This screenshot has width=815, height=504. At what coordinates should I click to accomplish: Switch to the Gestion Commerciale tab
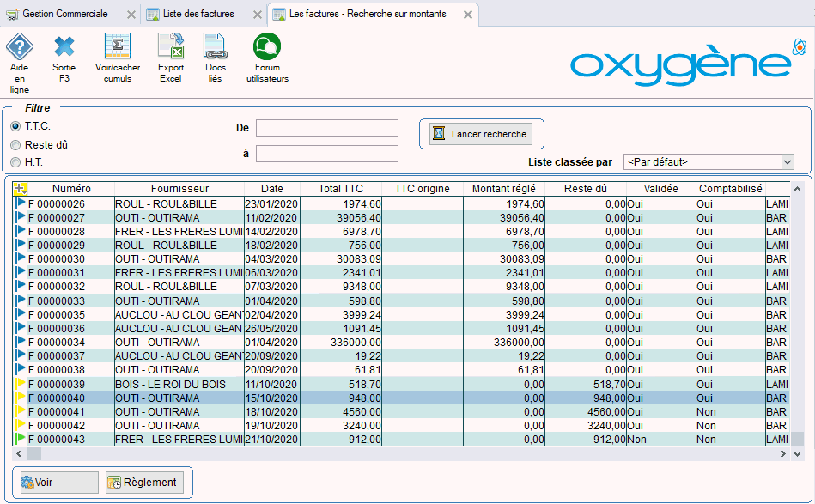click(65, 15)
